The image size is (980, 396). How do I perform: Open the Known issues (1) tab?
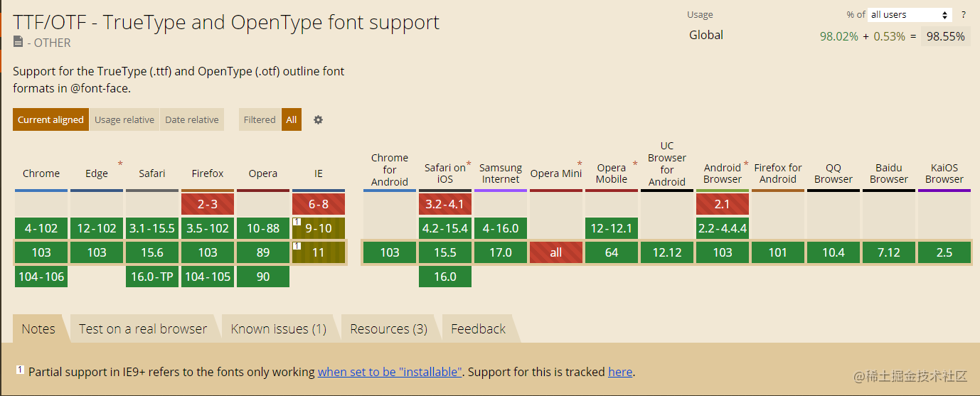tap(278, 328)
